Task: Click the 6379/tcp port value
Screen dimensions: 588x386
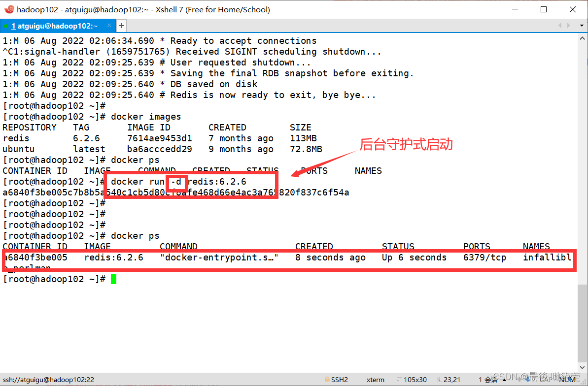Action: point(485,257)
